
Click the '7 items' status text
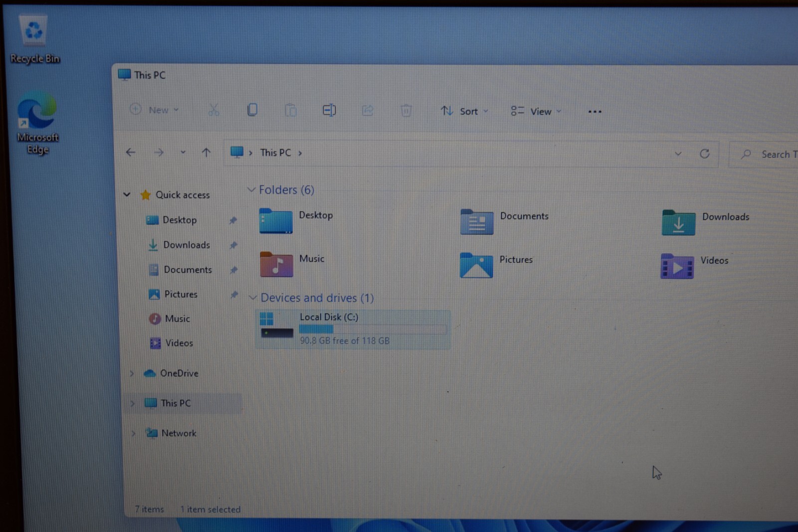coord(149,509)
